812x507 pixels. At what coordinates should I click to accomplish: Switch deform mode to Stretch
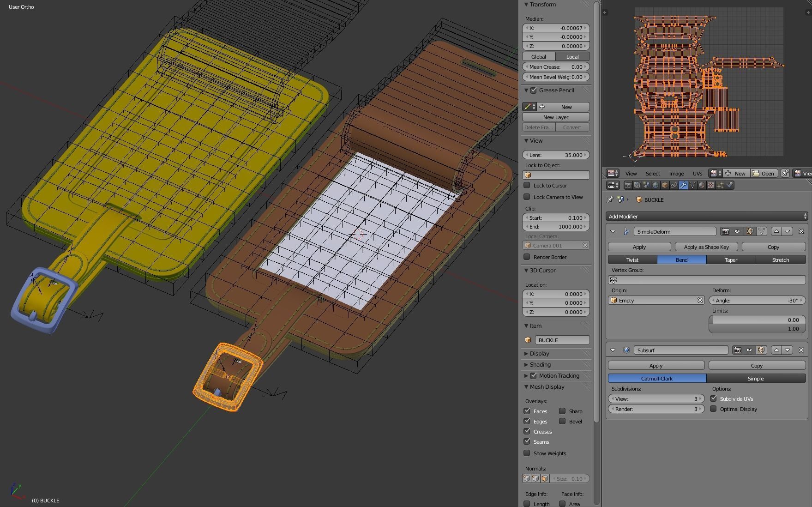tap(781, 260)
